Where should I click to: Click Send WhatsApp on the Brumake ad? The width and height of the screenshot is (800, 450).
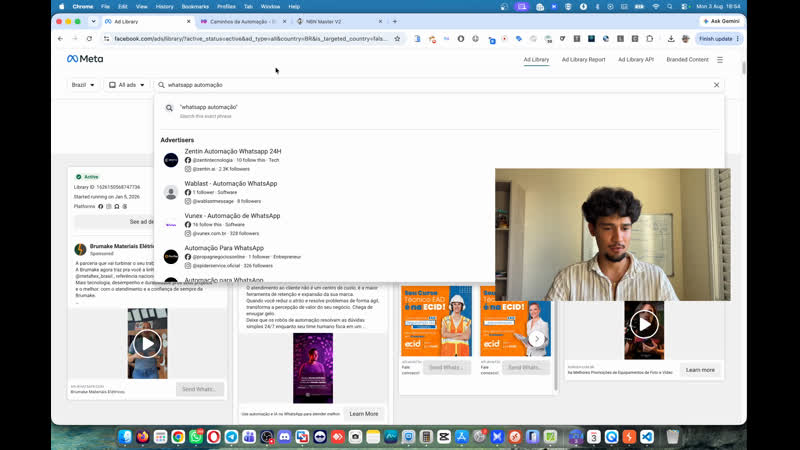coord(199,389)
